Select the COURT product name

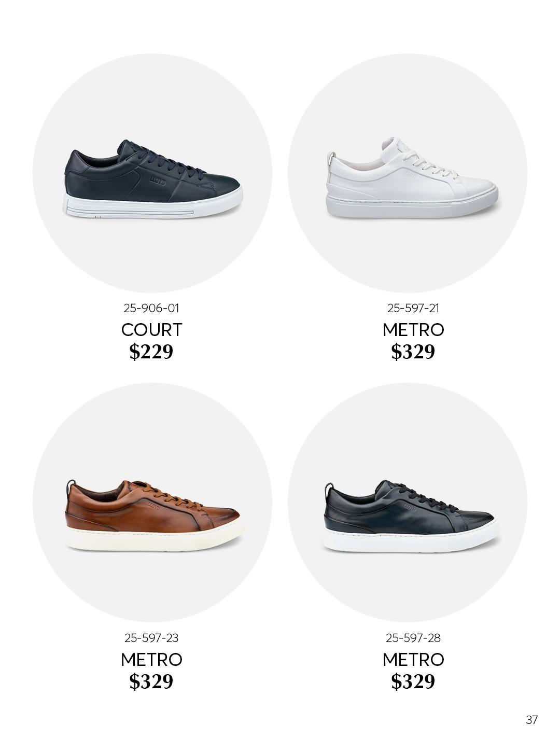click(151, 330)
